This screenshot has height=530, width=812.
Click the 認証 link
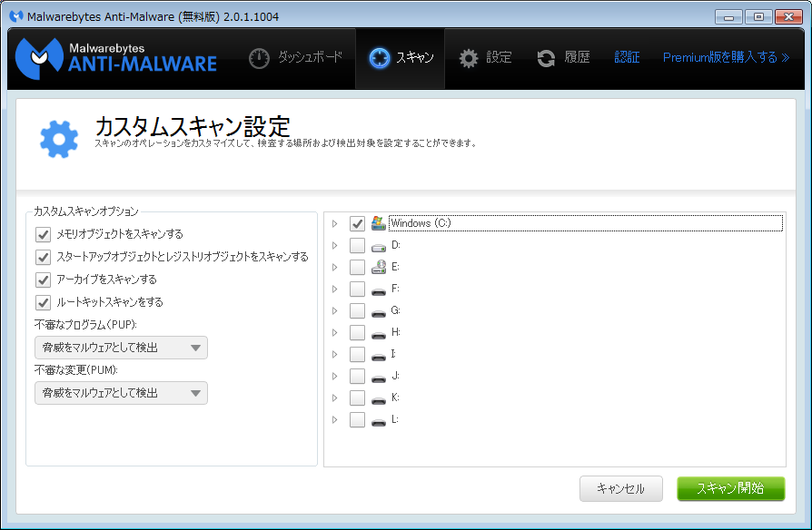627,57
